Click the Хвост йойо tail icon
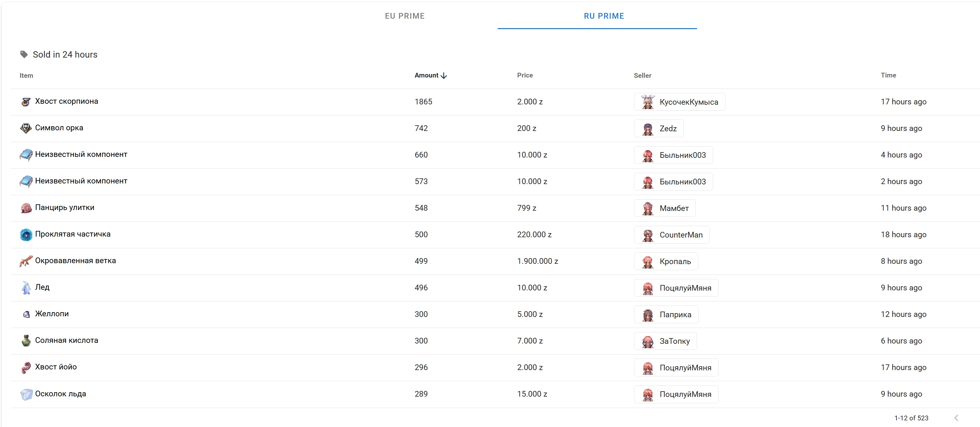Viewport: 980px width, 427px height. (26, 367)
